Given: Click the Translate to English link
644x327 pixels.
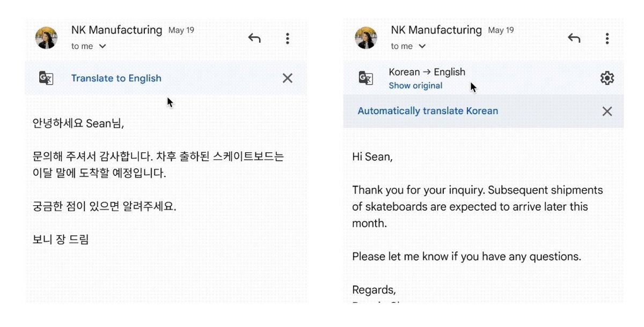Looking at the screenshot, I should coord(116,78).
